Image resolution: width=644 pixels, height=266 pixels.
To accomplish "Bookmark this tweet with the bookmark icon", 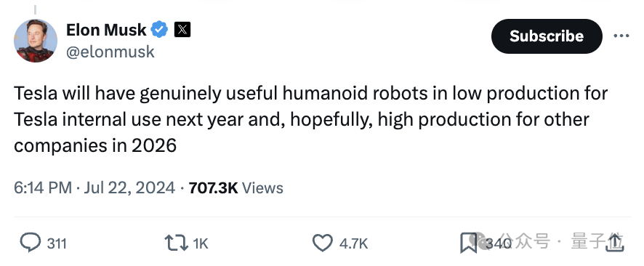I will pyautogui.click(x=468, y=243).
